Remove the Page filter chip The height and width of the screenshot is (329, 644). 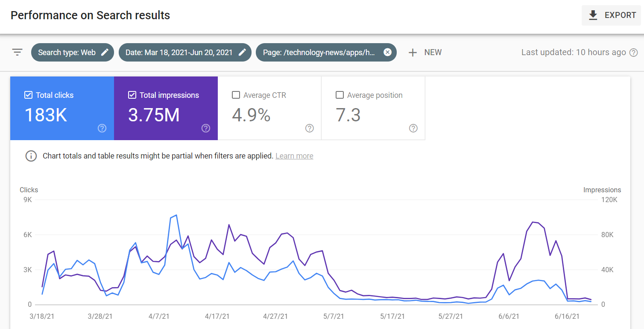(387, 53)
